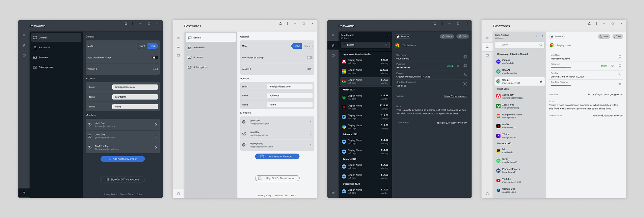Copy the madelyn.doe.1508 user name
The height and width of the screenshot is (218, 644).
[x=619, y=57]
